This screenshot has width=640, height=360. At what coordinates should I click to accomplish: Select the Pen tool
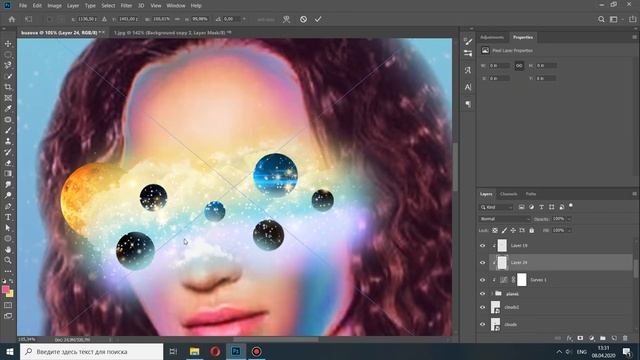[8, 206]
